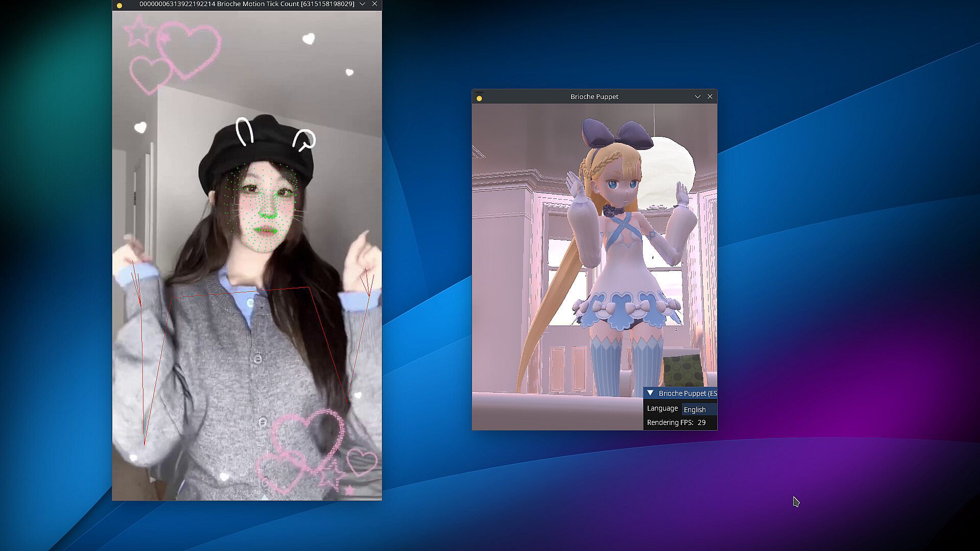
Task: Open the Language dropdown showing English
Action: (x=699, y=410)
